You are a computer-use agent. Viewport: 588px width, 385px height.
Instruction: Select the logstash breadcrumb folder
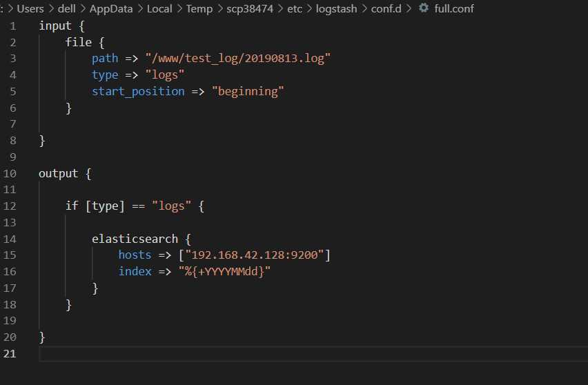(336, 8)
